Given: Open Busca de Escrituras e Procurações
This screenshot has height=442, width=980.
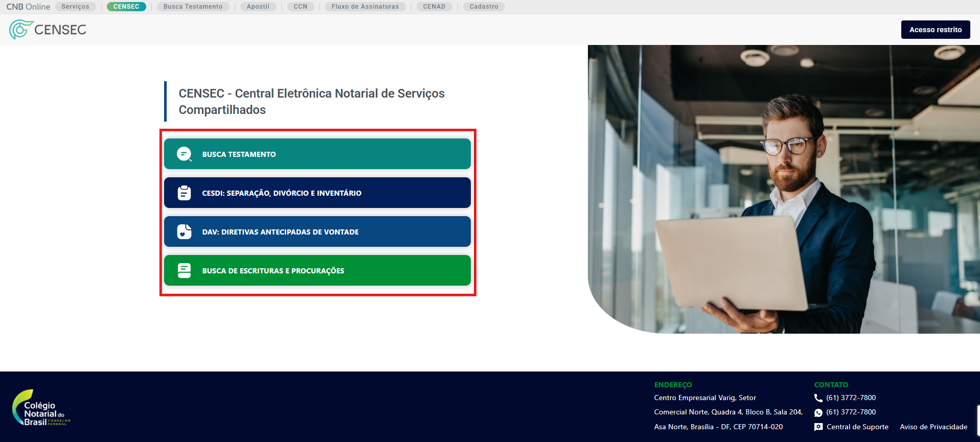Looking at the screenshot, I should 317,270.
